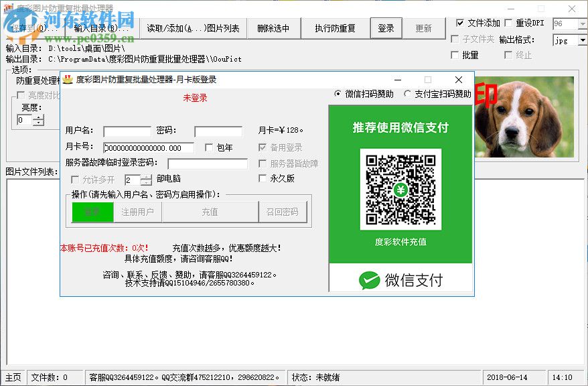Click the 更新 button in the toolbar
This screenshot has height=386, width=588.
click(424, 28)
